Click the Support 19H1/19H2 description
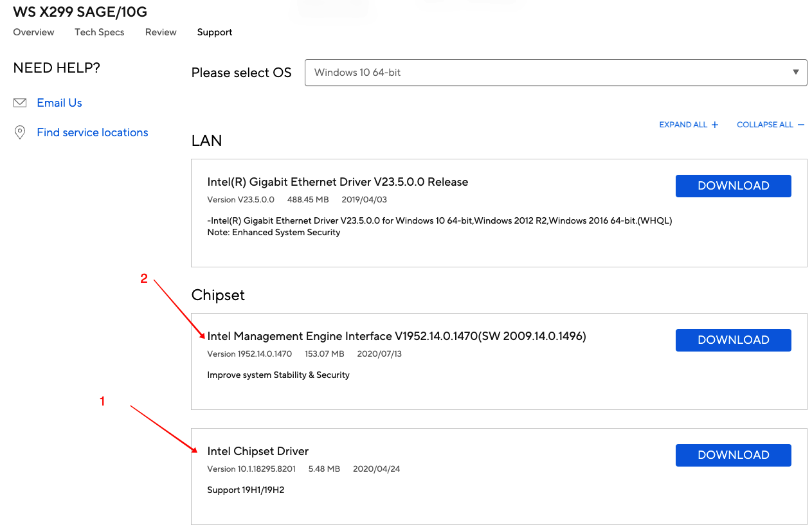The height and width of the screenshot is (527, 812). [x=246, y=490]
